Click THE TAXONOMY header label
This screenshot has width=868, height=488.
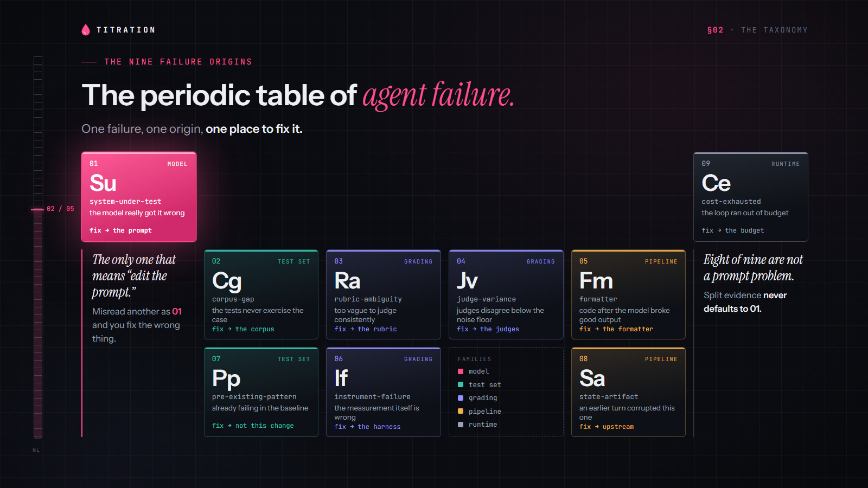click(774, 30)
